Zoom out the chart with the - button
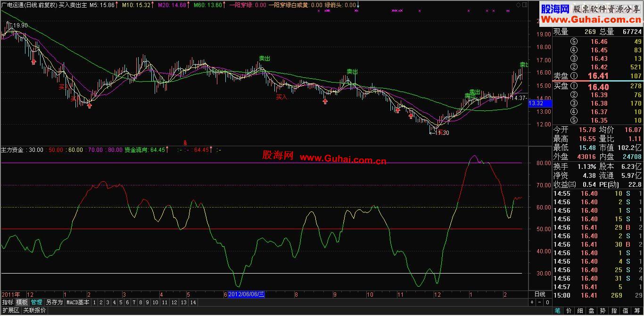644x316 pixels. (539, 302)
